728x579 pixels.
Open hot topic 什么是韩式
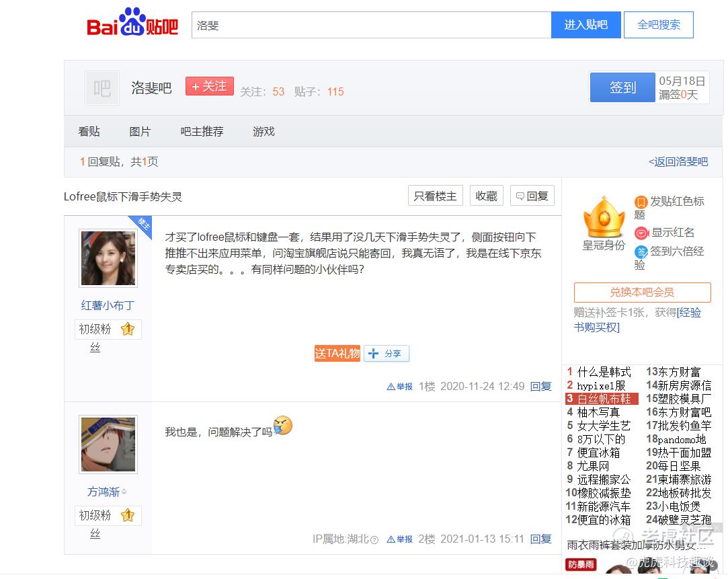point(604,372)
